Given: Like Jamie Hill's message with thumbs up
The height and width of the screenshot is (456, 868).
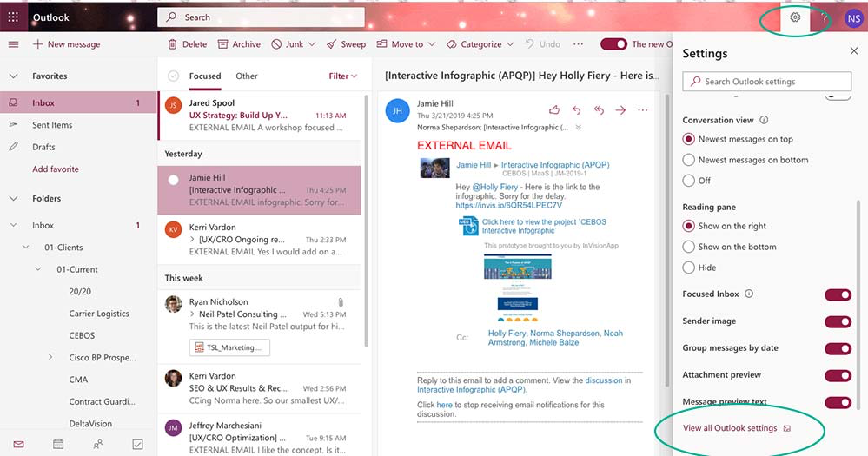Looking at the screenshot, I should click(x=554, y=110).
